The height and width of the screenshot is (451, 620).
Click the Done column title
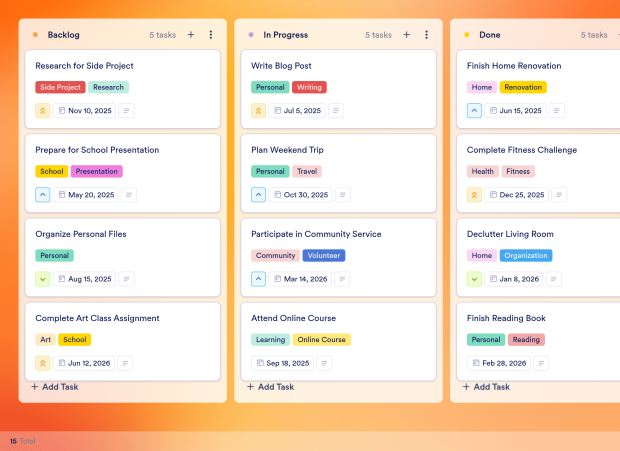point(490,35)
